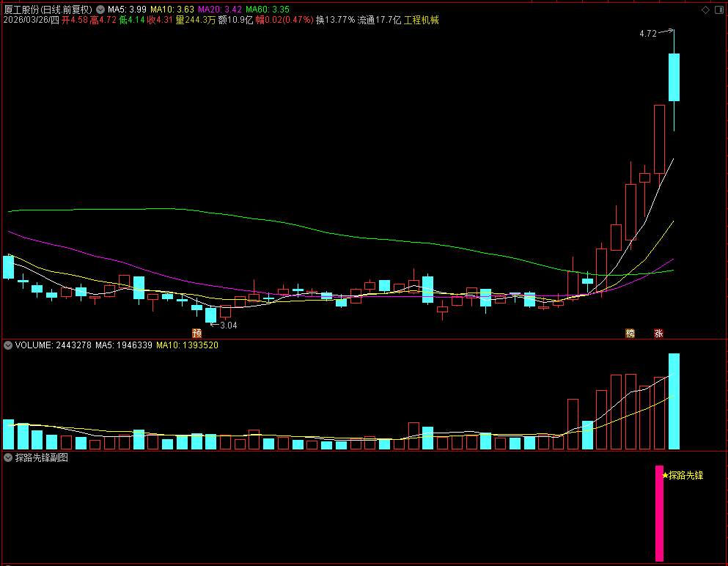Click the volume MA10: 1393520 label

click(187, 345)
